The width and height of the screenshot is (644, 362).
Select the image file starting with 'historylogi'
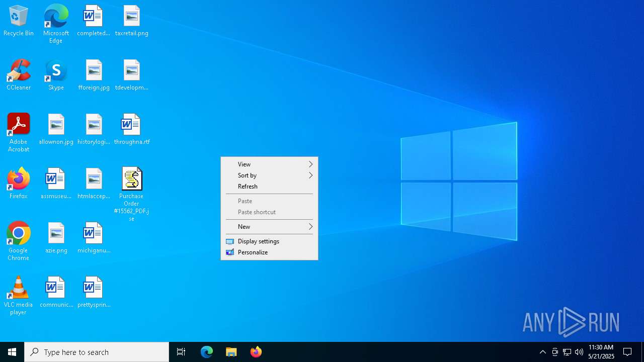[x=94, y=130]
